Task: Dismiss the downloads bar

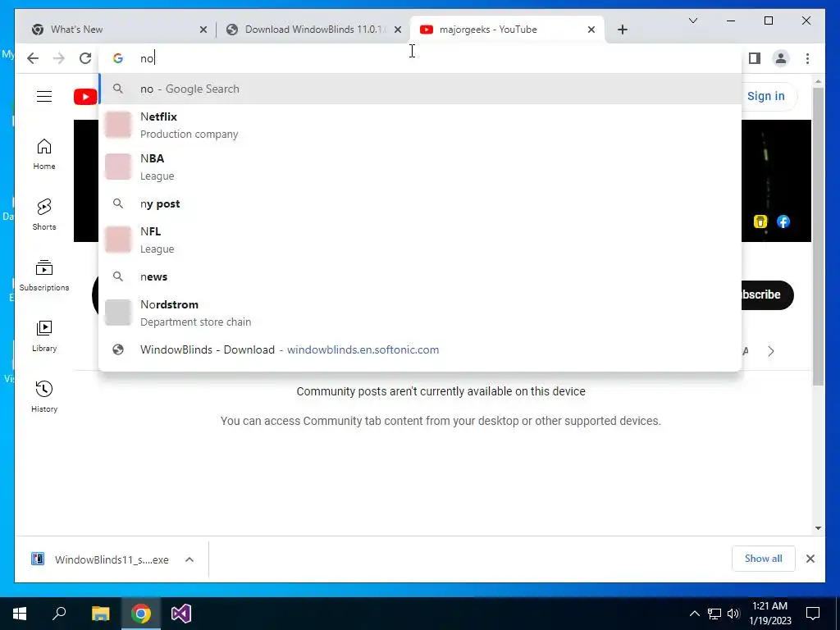Action: click(810, 559)
